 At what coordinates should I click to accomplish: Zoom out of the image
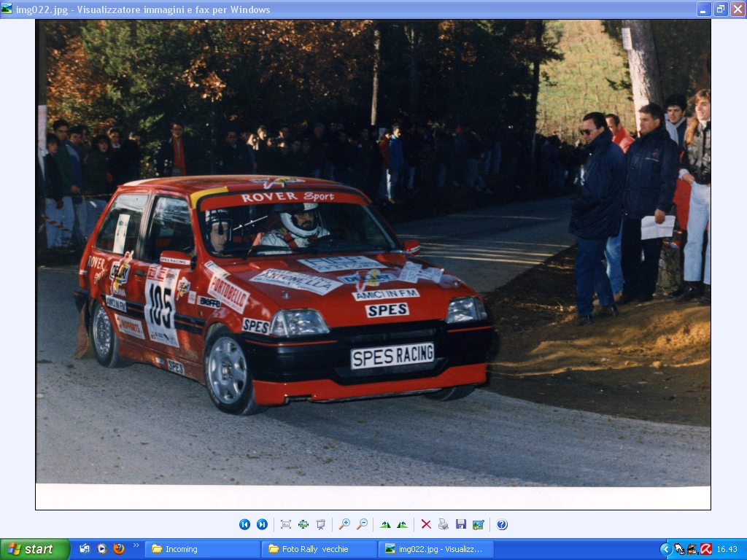[x=362, y=524]
